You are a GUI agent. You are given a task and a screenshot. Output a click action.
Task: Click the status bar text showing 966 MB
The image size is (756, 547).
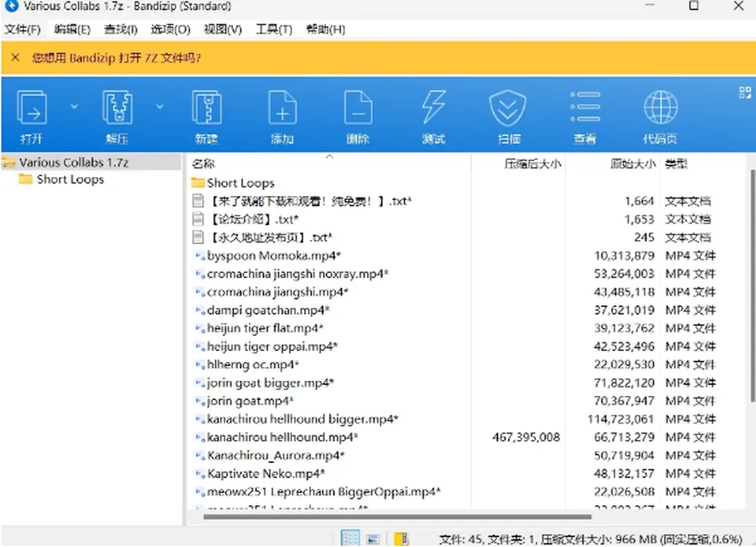590,539
